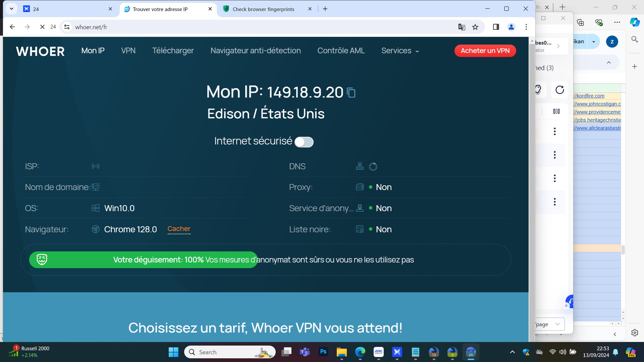Open the VPN nav item

coord(128,51)
